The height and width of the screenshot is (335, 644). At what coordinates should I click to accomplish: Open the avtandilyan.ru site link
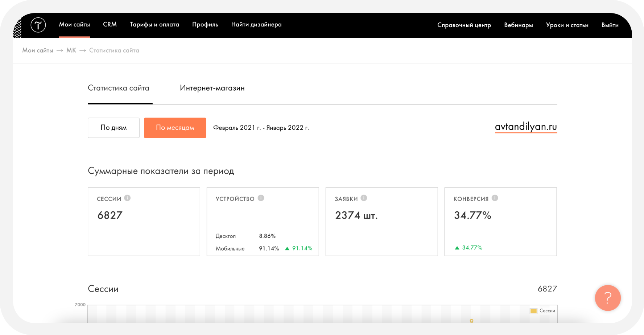click(x=526, y=127)
